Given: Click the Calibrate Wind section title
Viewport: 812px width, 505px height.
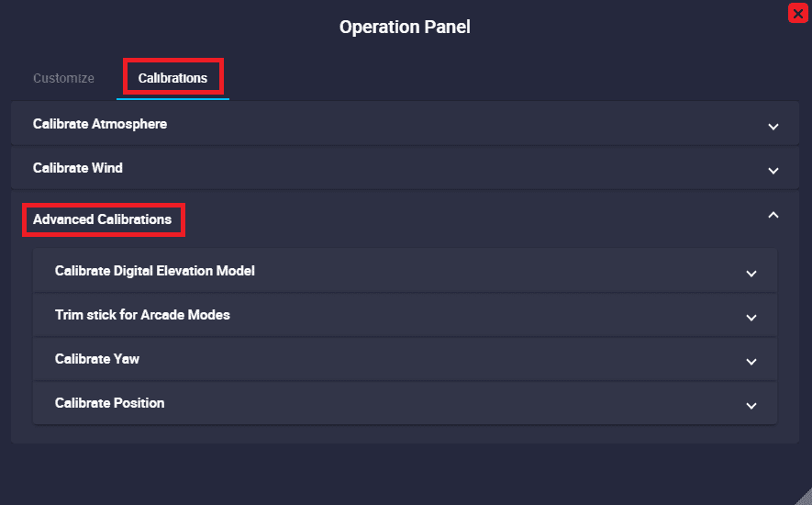Looking at the screenshot, I should tap(78, 168).
